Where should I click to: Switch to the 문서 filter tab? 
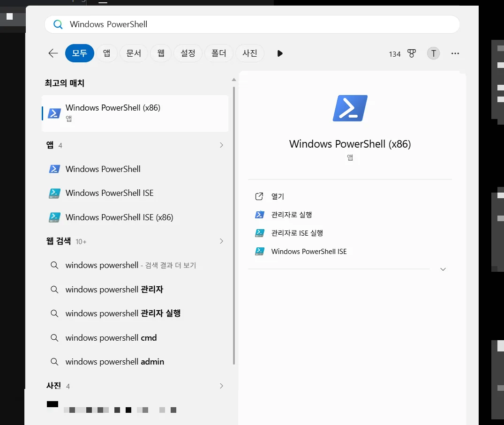pyautogui.click(x=134, y=53)
